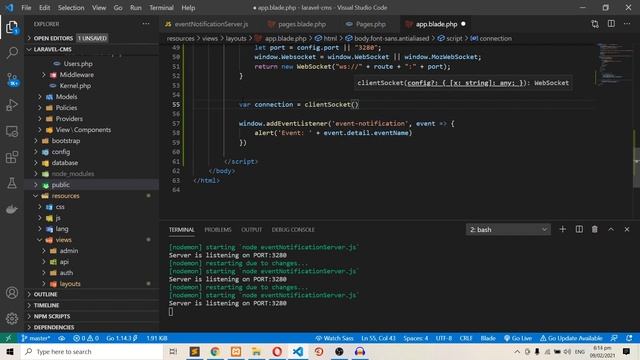Change UTF-8 encoding in status bar
The image size is (640, 360).
(444, 338)
